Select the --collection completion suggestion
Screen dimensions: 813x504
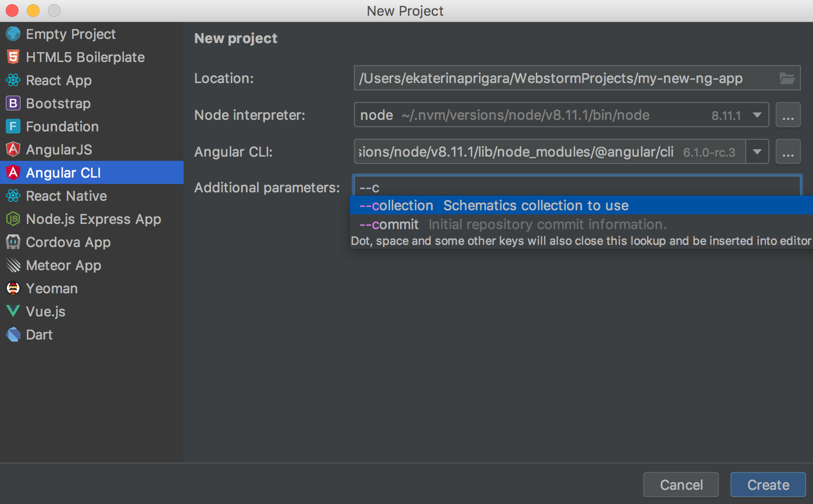point(582,205)
